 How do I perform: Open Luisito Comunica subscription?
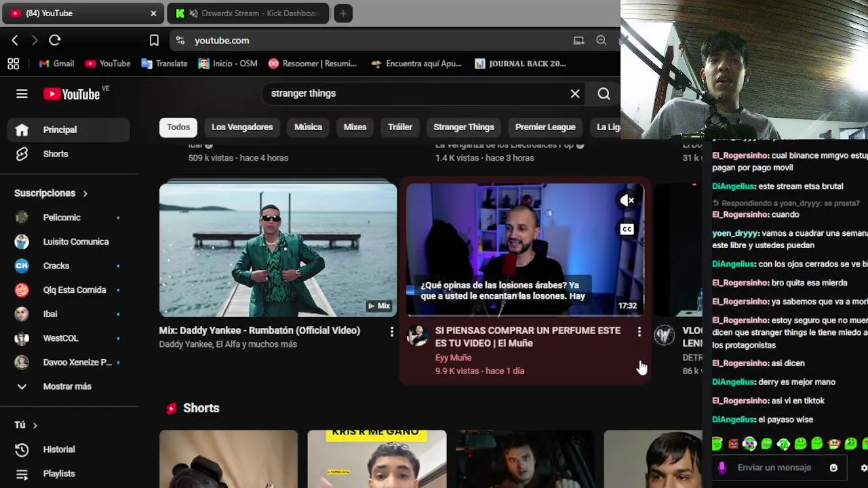click(68, 242)
